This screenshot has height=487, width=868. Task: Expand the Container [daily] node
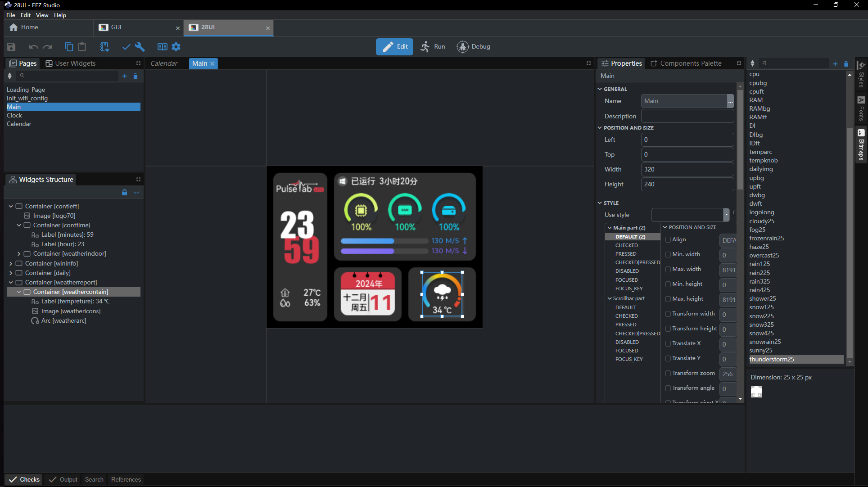[11, 273]
